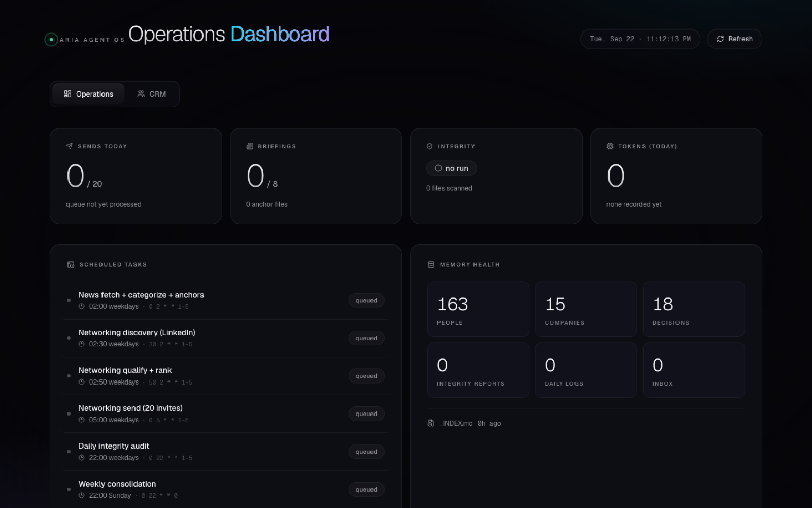Open the Networking discovery (LinkedIn) task
The height and width of the screenshot is (508, 812).
tap(226, 338)
